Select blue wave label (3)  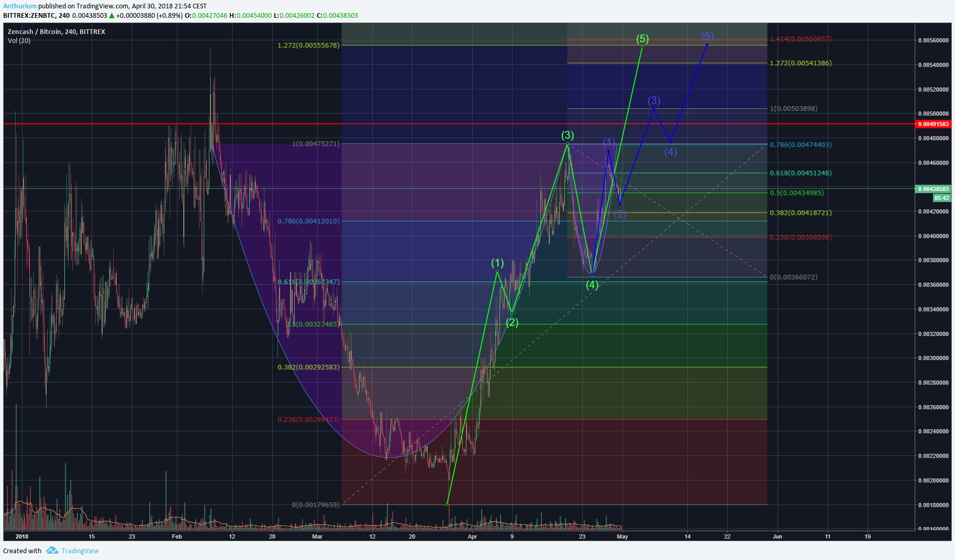click(x=654, y=100)
